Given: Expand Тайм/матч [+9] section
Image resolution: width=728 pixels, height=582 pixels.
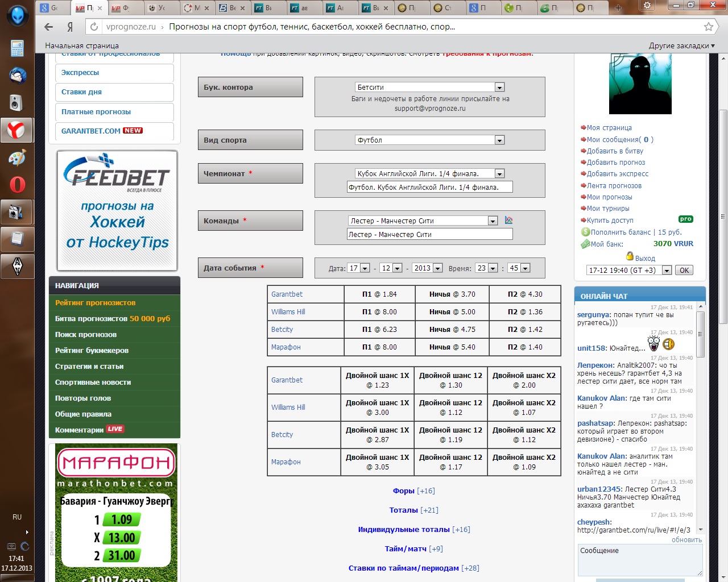Looking at the screenshot, I should (x=413, y=548).
